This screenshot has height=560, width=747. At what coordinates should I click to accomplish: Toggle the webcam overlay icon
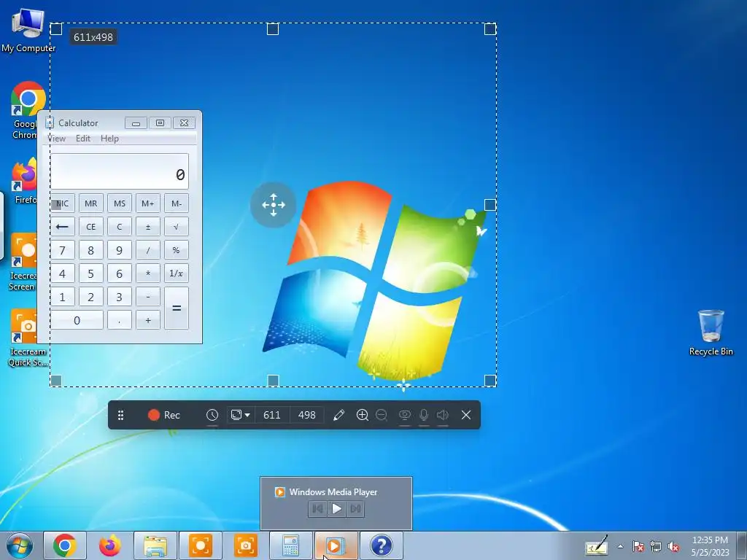point(404,415)
